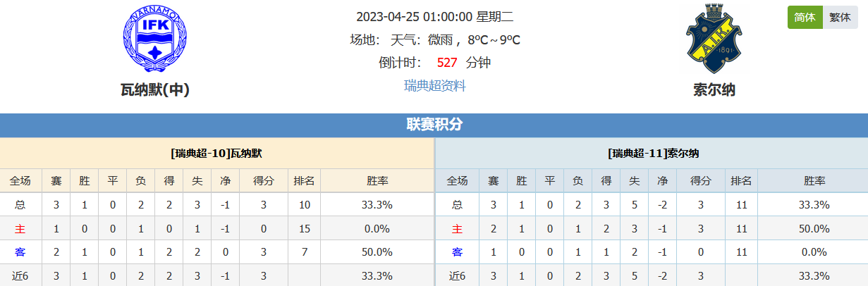Click 客 row label in 索尔纳 table
This screenshot has width=868, height=286.
pyautogui.click(x=457, y=252)
